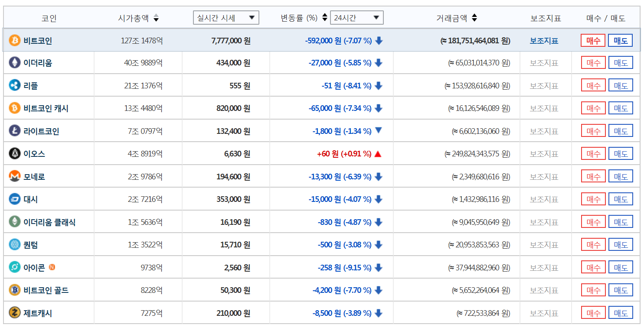Click the Ripple coin icon

14,85
